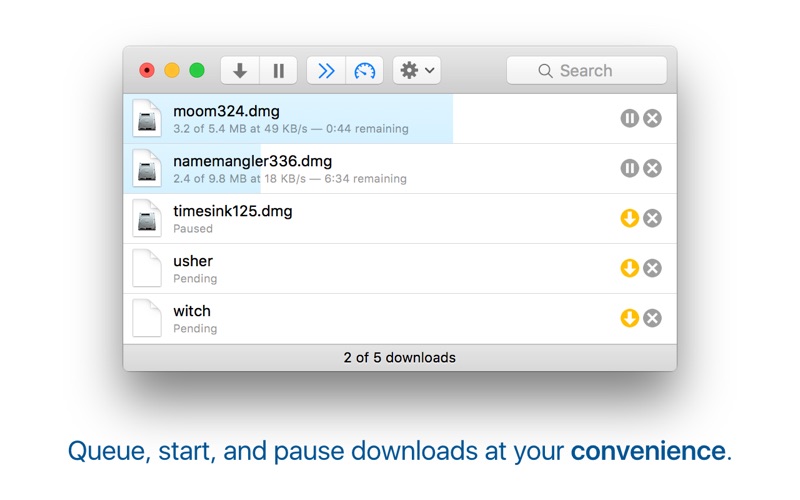Cancel the moom324.dmg download
The image size is (800, 500).
(652, 118)
